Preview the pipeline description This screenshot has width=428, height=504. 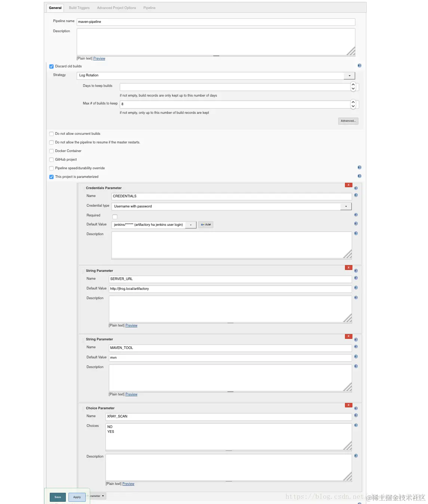(99, 58)
